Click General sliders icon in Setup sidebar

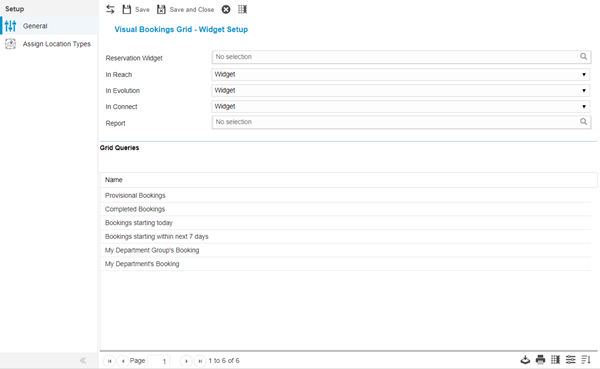tap(10, 26)
